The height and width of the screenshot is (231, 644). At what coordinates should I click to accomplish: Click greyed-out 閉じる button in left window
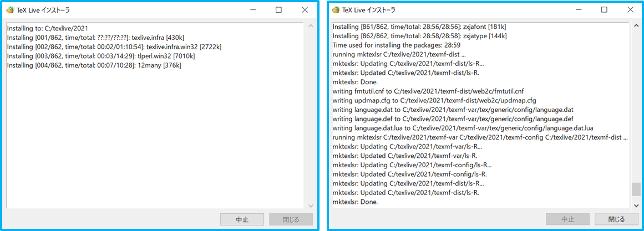291,219
